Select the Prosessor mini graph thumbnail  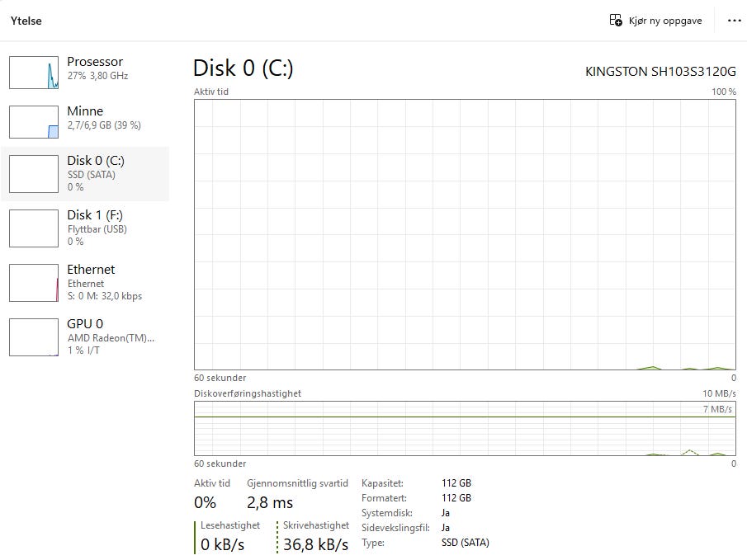(34, 73)
